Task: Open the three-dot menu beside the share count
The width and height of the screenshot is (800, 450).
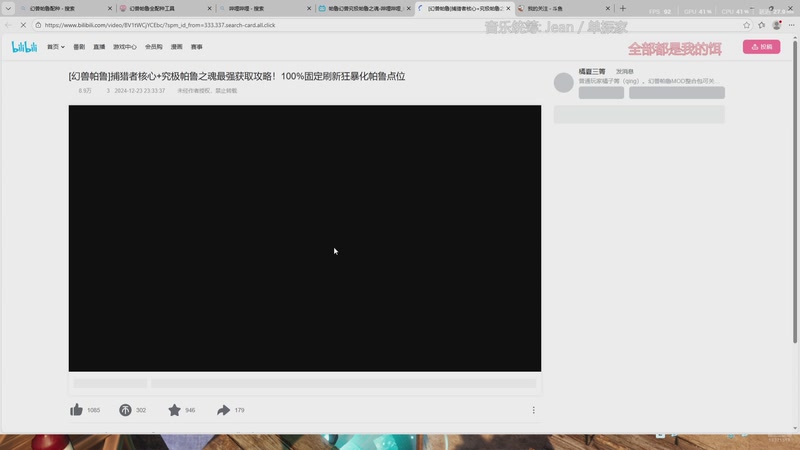Action: (534, 410)
